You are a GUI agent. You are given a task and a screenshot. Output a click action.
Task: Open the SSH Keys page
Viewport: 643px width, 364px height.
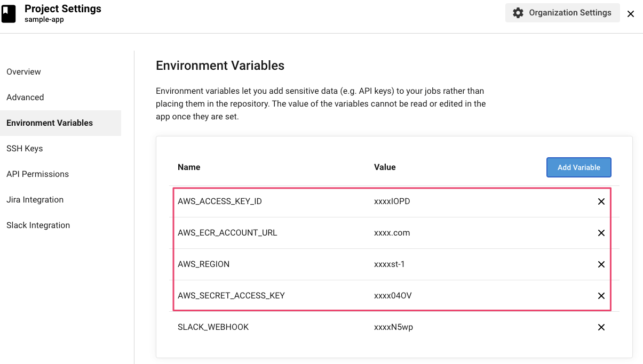coord(25,149)
